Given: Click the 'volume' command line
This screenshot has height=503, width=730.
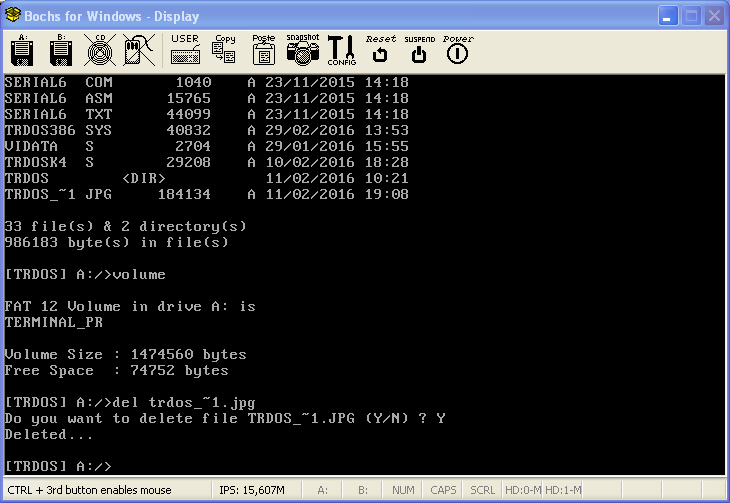Looking at the screenshot, I should tap(85, 274).
